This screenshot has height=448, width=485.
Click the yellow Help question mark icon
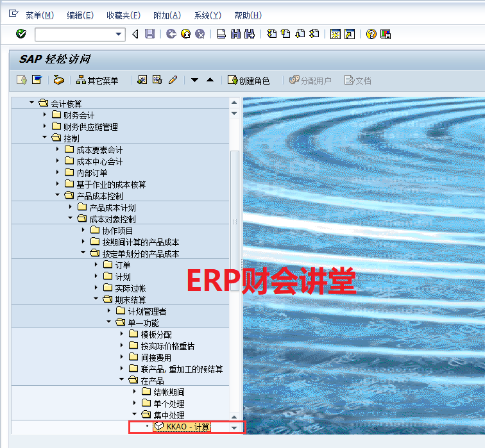coord(371,34)
